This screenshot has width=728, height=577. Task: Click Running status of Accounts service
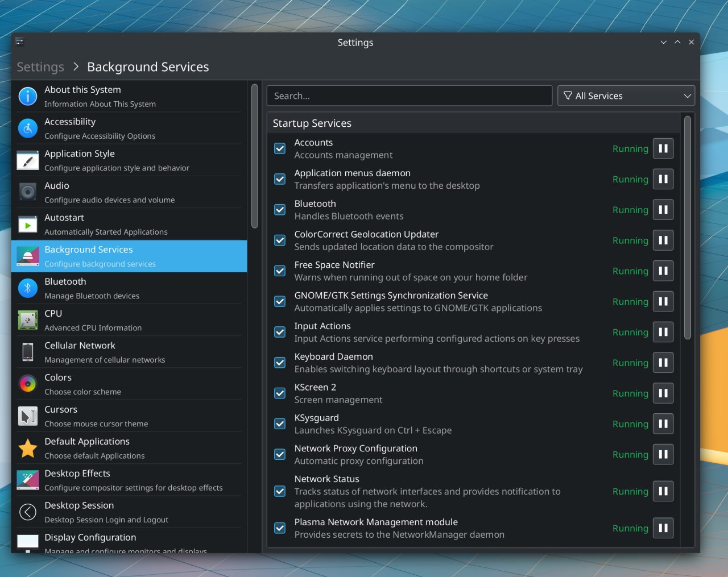click(x=630, y=149)
